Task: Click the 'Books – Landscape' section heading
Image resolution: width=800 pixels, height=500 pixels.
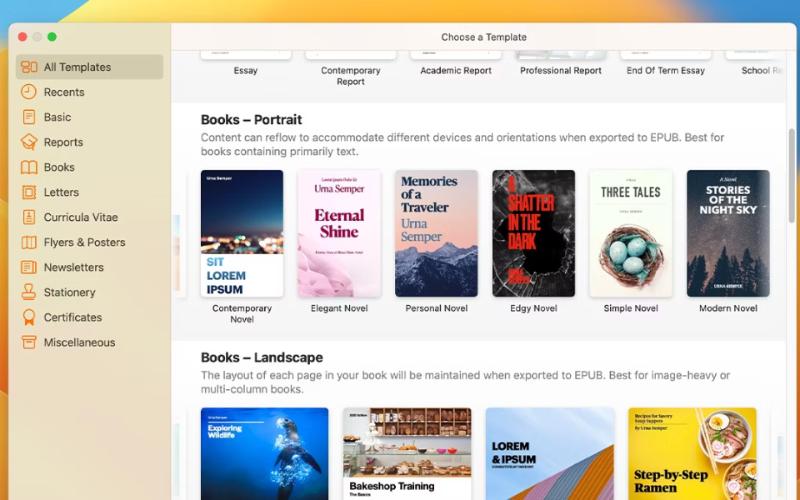Action: pos(262,357)
